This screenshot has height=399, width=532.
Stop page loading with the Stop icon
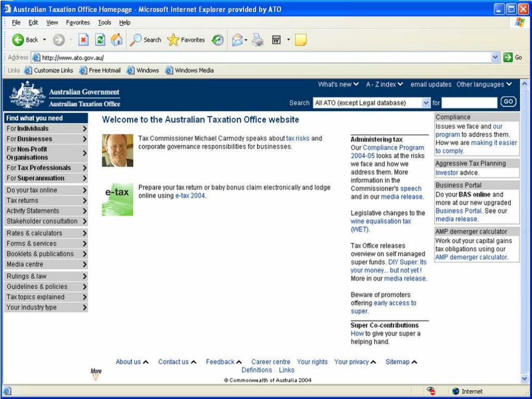pyautogui.click(x=83, y=39)
